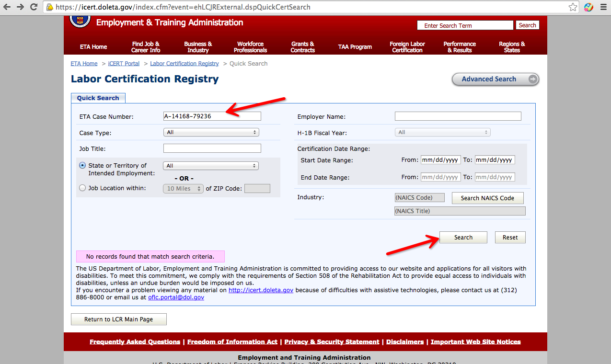Return to LCR Main Page
The height and width of the screenshot is (364, 611).
[x=119, y=319]
